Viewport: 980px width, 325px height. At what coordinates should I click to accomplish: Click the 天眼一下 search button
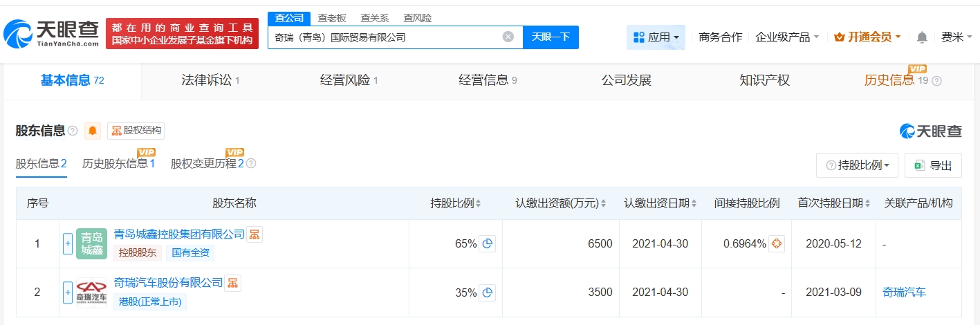[x=551, y=37]
